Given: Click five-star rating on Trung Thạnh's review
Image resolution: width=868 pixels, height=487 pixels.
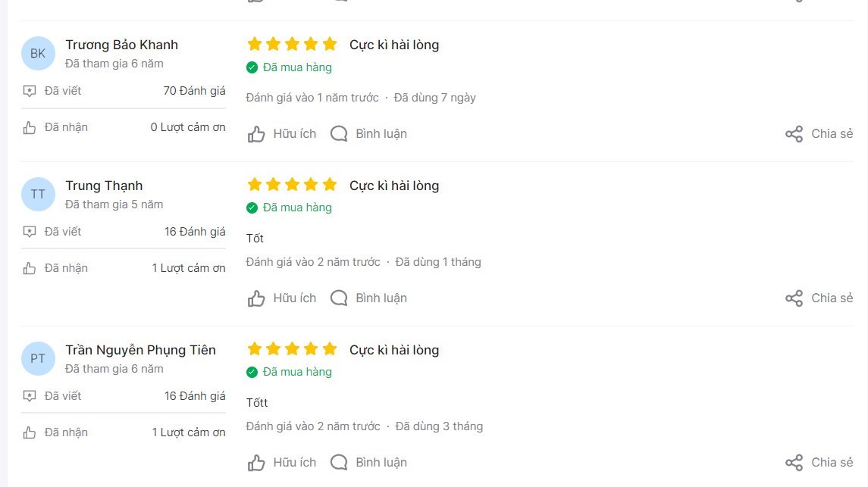Looking at the screenshot, I should [x=292, y=184].
